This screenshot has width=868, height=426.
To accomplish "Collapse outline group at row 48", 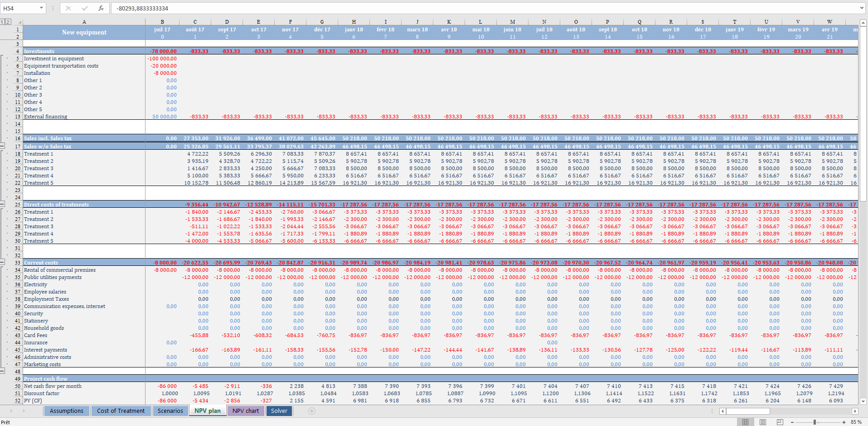I will tap(2, 371).
